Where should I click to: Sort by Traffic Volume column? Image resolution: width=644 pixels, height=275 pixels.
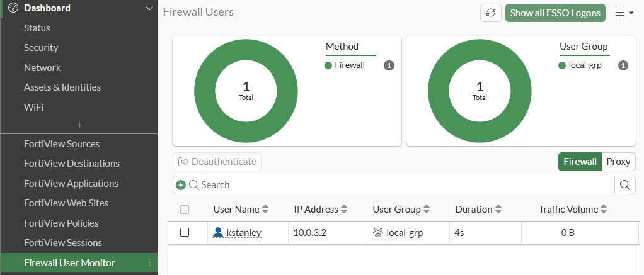coord(573,210)
